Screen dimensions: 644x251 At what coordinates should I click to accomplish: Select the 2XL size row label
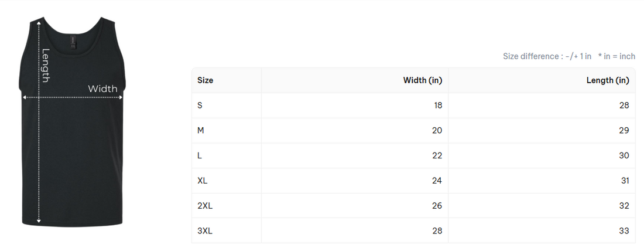pyautogui.click(x=205, y=206)
